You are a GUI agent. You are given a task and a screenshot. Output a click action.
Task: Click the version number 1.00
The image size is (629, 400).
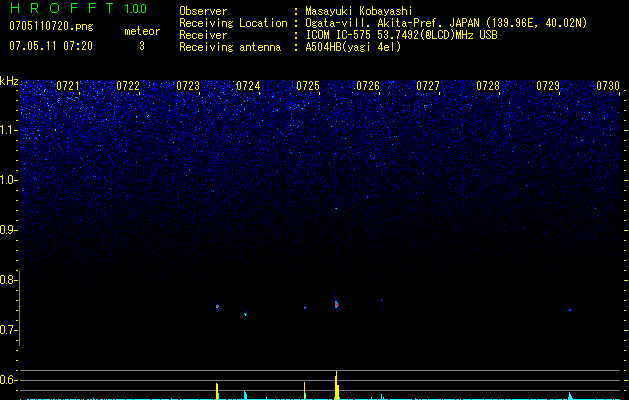point(136,9)
